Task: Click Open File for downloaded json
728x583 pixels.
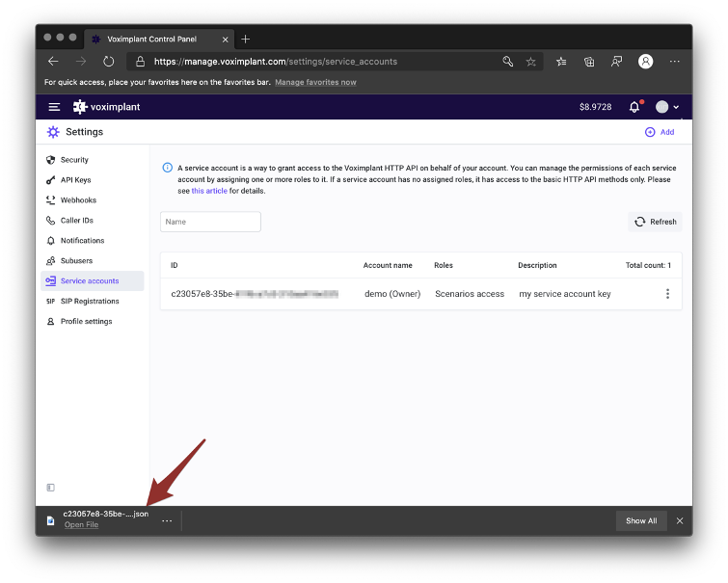Action: tap(81, 525)
